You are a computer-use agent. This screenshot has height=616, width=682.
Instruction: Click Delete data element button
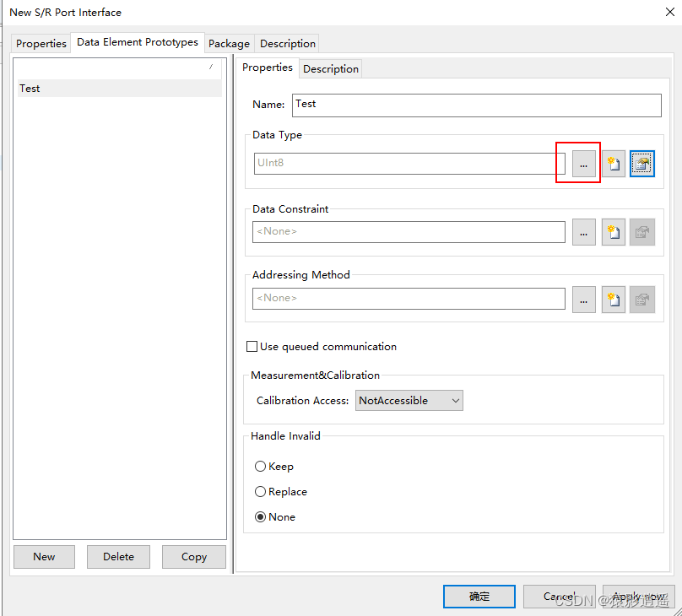point(118,557)
